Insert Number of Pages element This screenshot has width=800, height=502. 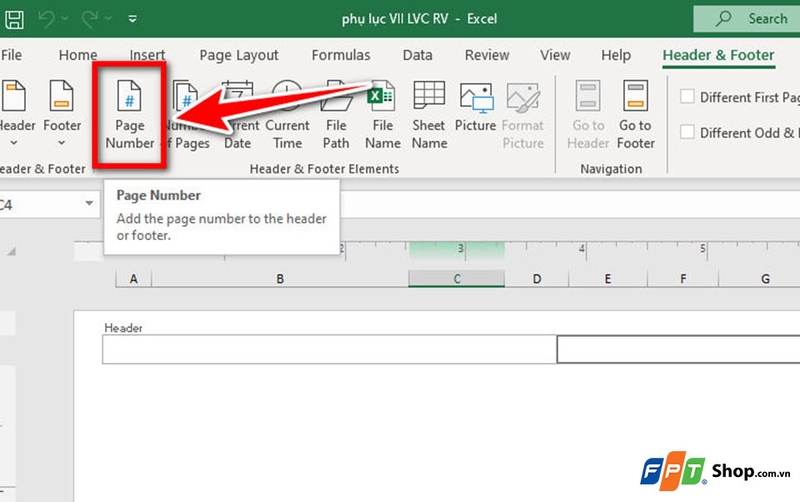click(x=186, y=115)
